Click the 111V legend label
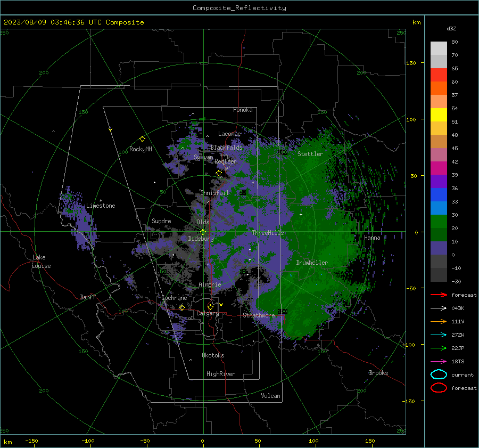 coord(458,321)
